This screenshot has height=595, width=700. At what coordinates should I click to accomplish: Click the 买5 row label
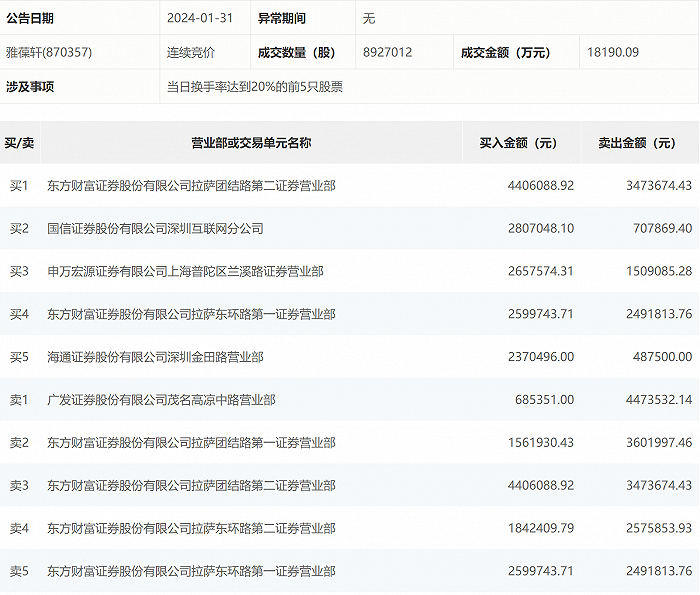19,357
